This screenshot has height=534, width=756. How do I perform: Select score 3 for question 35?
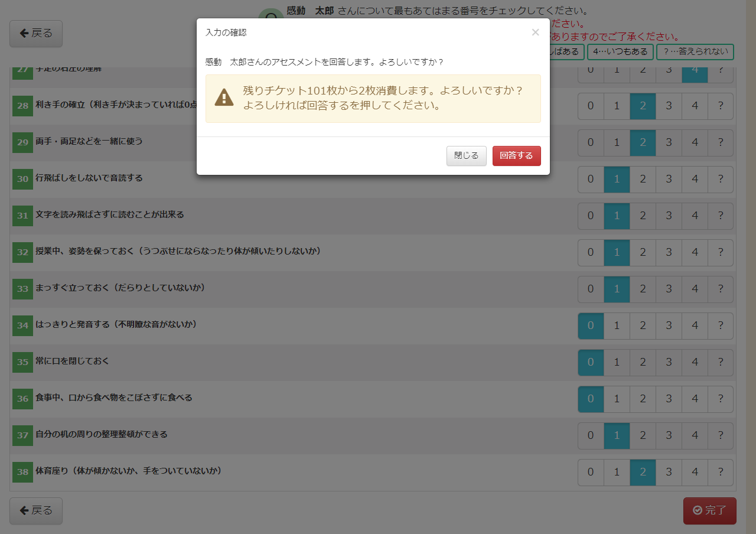click(669, 363)
